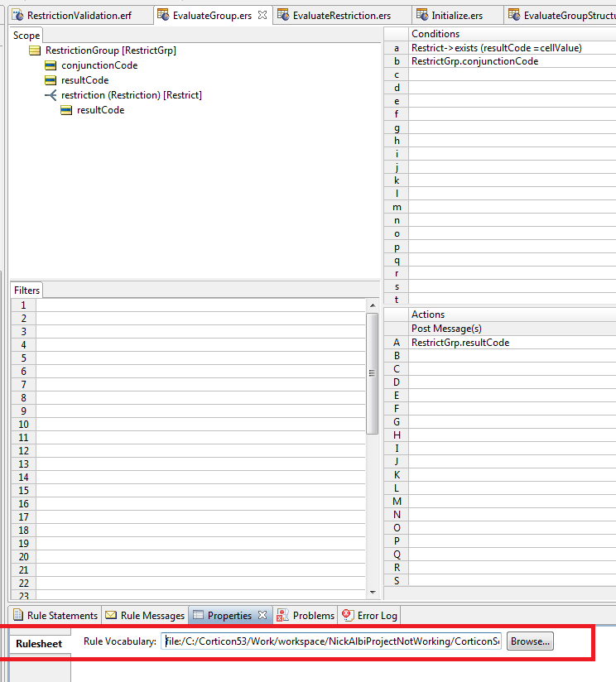Click the RestrictionValidation.erf file icon
Screen dimensions: 616x682
pos(18,15)
